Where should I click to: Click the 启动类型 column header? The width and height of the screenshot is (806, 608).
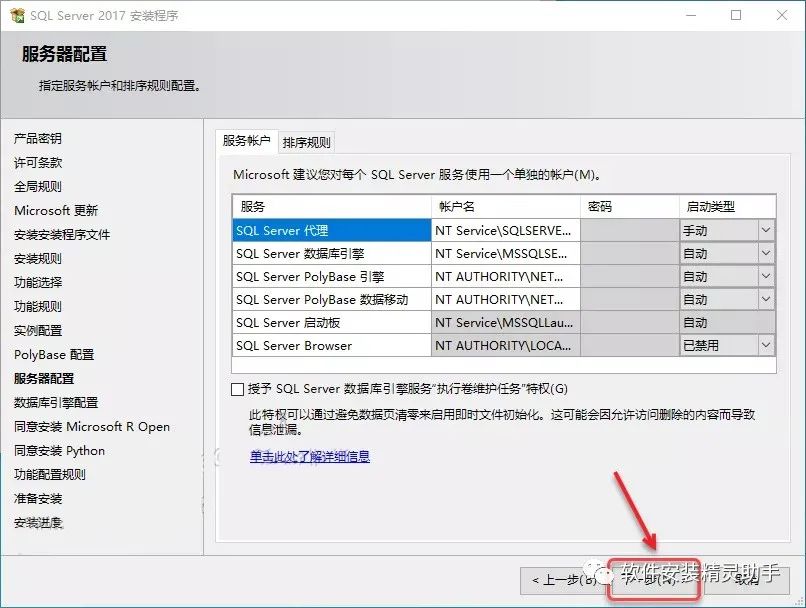727,207
